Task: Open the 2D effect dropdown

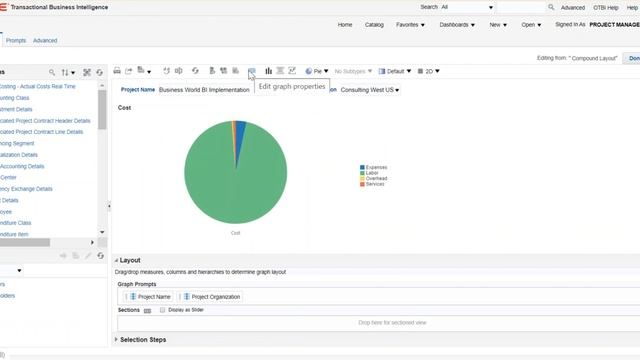Action: click(x=429, y=71)
